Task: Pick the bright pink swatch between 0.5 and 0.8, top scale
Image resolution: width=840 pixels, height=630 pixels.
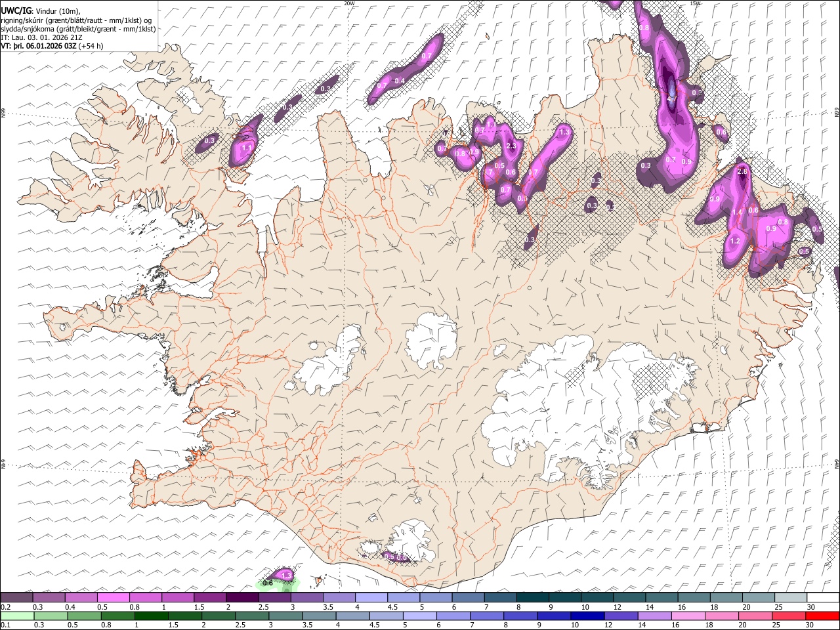Action: pyautogui.click(x=113, y=598)
